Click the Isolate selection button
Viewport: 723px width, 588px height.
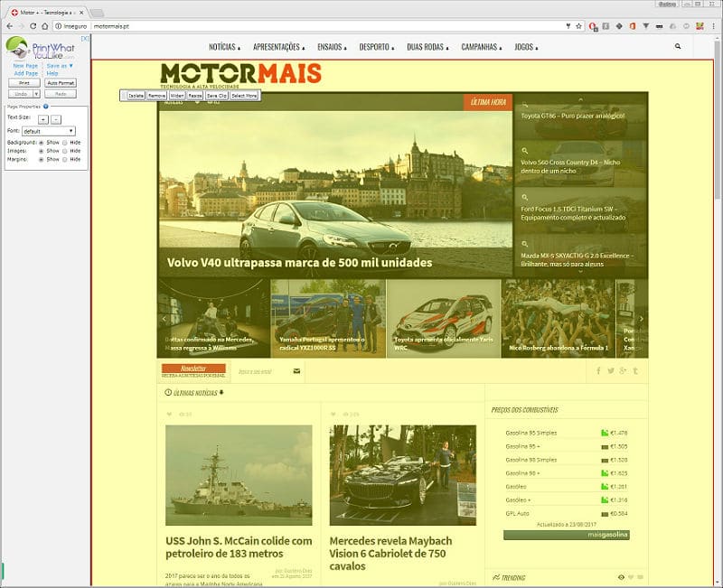click(x=136, y=96)
